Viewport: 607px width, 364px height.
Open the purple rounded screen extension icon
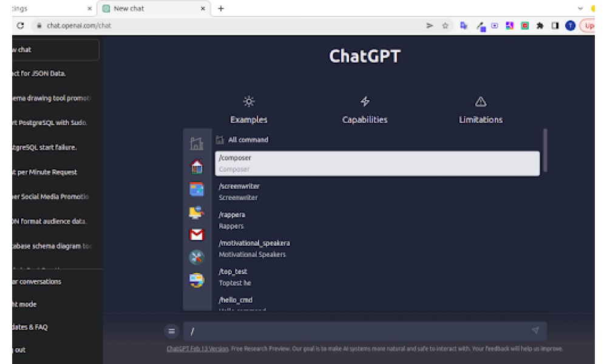pos(495,25)
